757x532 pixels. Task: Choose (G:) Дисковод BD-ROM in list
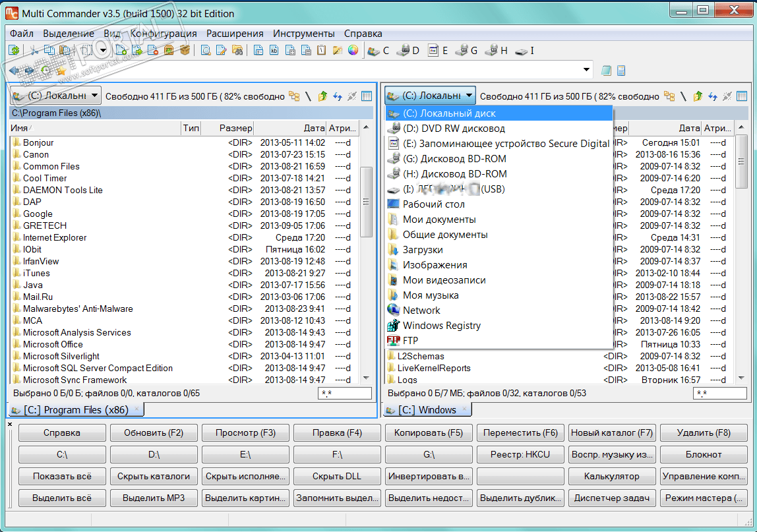click(x=499, y=159)
